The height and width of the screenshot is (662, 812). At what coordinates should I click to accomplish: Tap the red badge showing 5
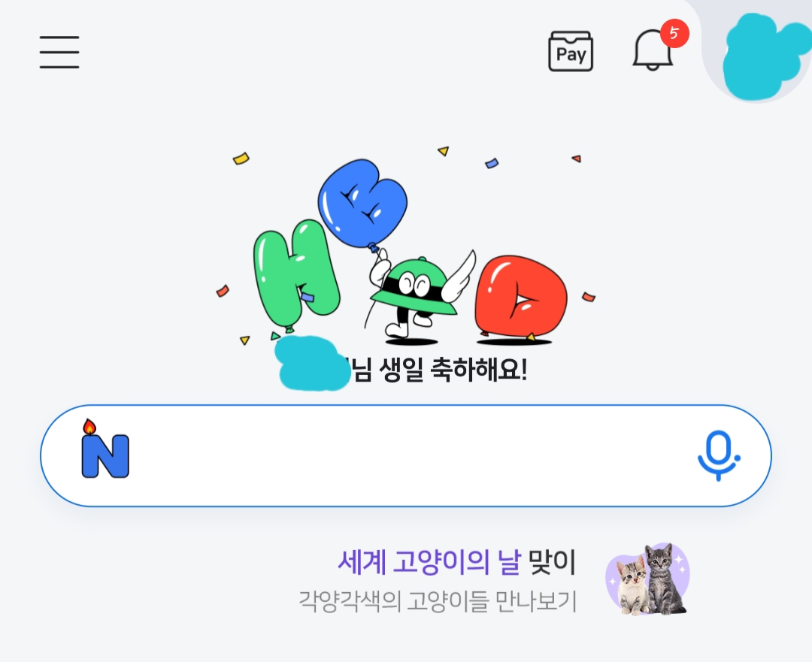click(x=674, y=34)
